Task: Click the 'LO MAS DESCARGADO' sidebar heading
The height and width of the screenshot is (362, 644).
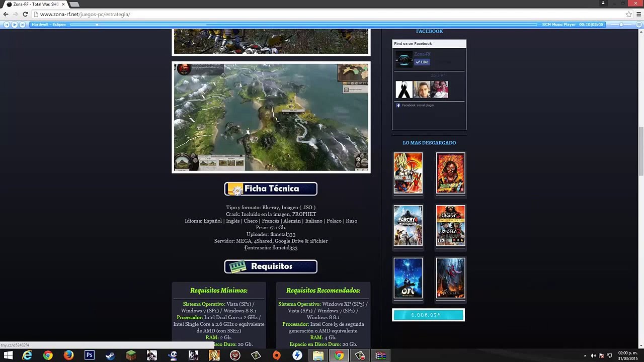Action: pyautogui.click(x=429, y=143)
